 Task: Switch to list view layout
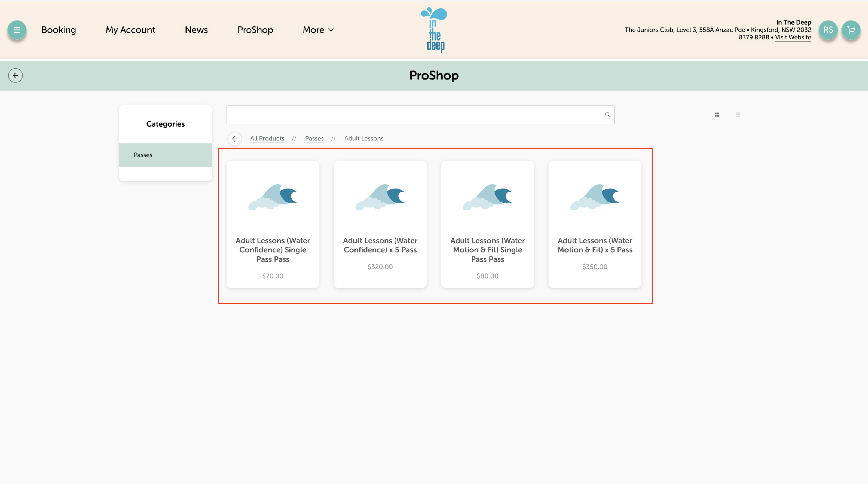738,114
